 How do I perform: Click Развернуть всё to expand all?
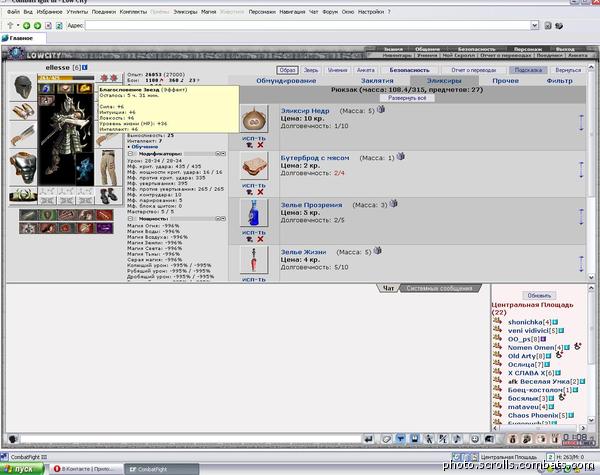pos(407,98)
